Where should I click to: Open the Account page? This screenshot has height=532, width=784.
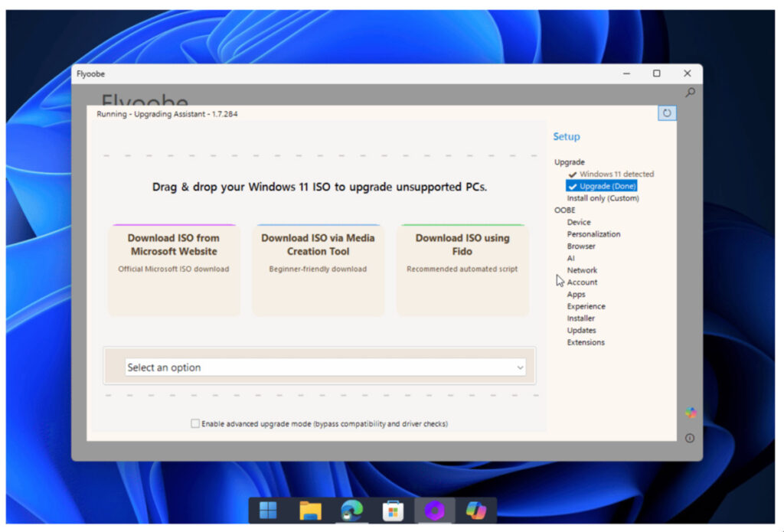point(582,282)
